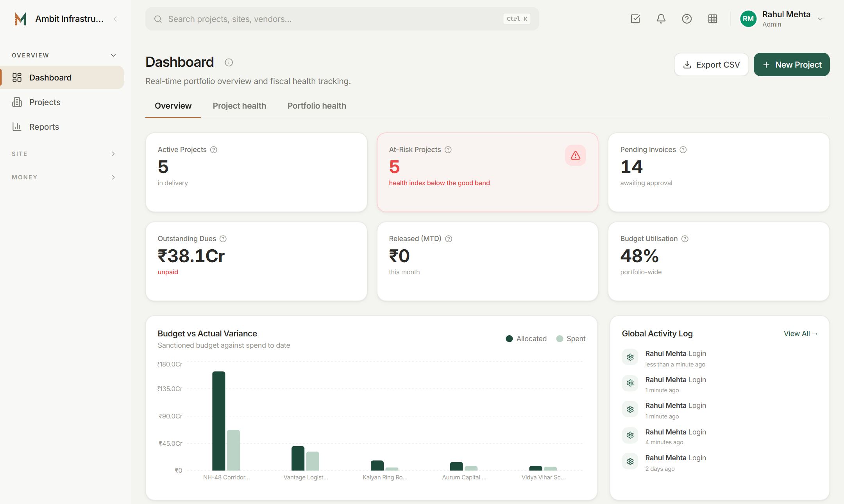844x504 pixels.
Task: Click the Ambit Infrastructure logo icon
Action: point(20,19)
